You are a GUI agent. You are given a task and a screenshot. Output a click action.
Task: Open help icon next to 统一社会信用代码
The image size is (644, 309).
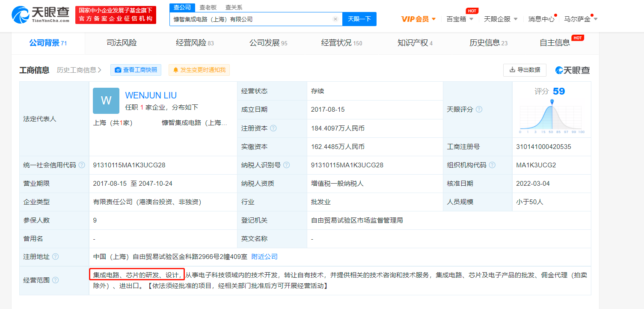tap(83, 164)
